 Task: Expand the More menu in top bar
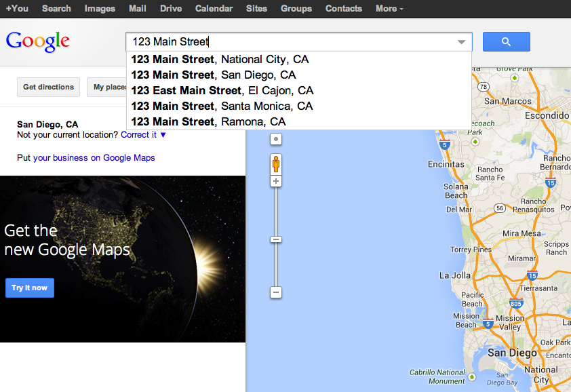point(389,8)
